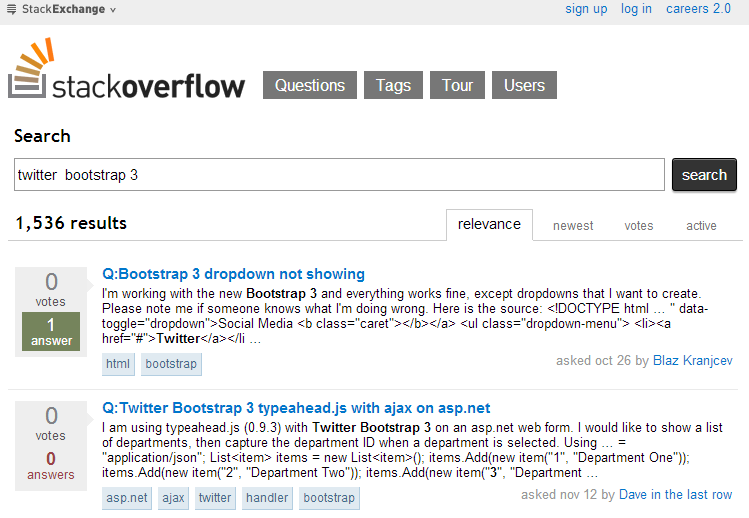Open the careers 2.0 link

click(698, 9)
